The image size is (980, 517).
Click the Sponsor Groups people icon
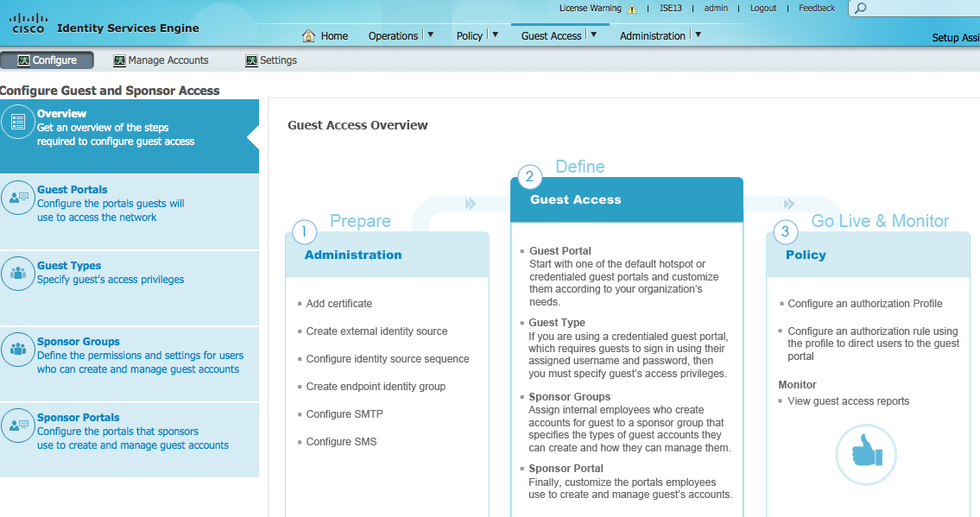[x=18, y=350]
